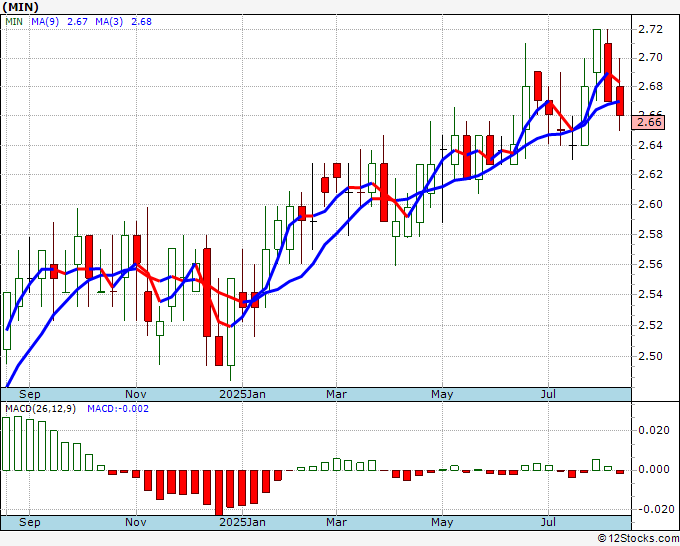Screen dimensions: 680x546
Task: Click the 2.68 price axis label
Action: pos(650,86)
